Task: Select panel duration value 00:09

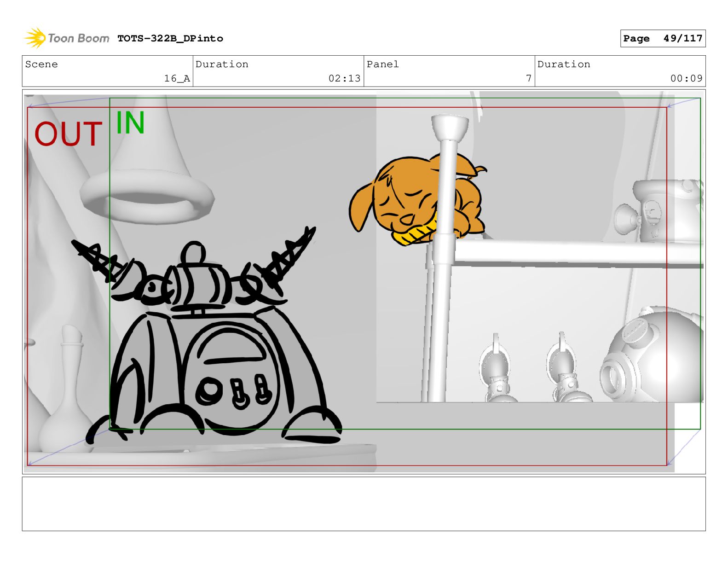Action: [x=687, y=79]
